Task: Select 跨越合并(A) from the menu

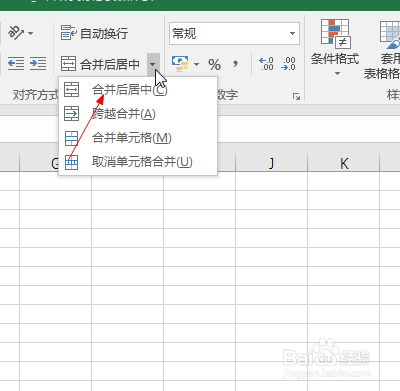Action: point(138,114)
